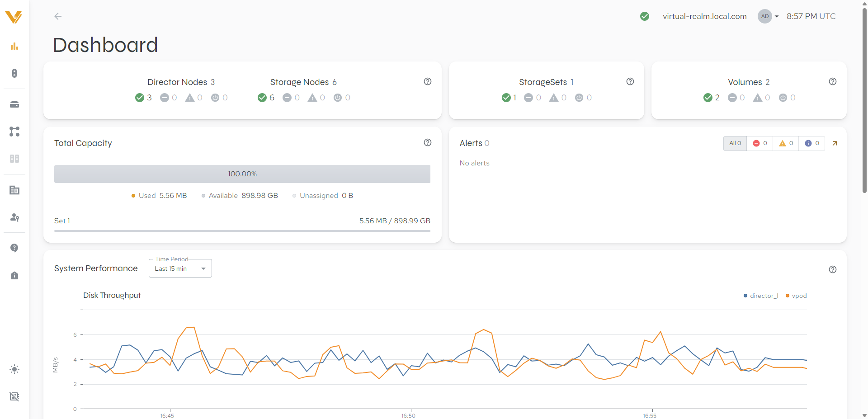868x419 pixels.
Task: Open the lock/security sidebar icon
Action: tap(14, 275)
